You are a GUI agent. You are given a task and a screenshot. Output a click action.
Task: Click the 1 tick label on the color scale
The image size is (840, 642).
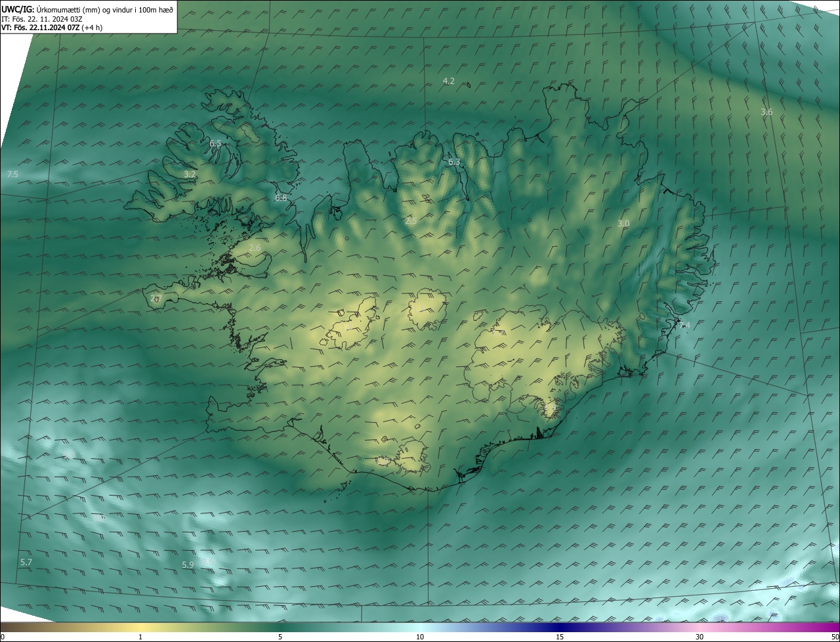tap(140, 637)
